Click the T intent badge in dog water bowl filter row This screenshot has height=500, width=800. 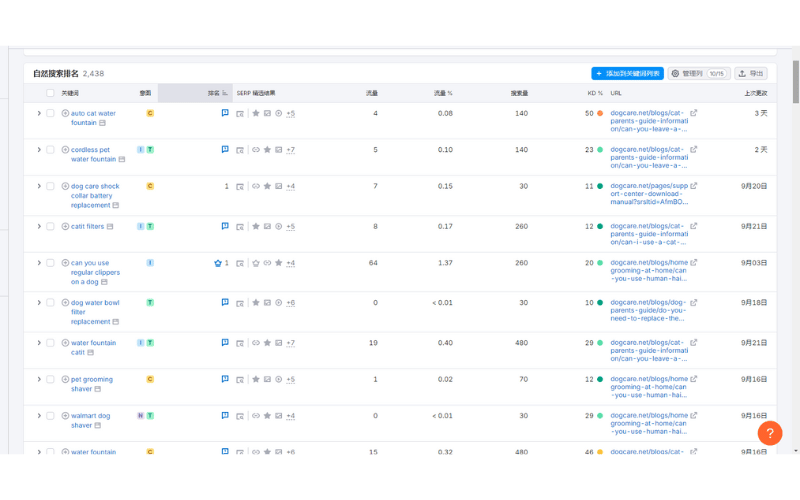click(x=150, y=303)
